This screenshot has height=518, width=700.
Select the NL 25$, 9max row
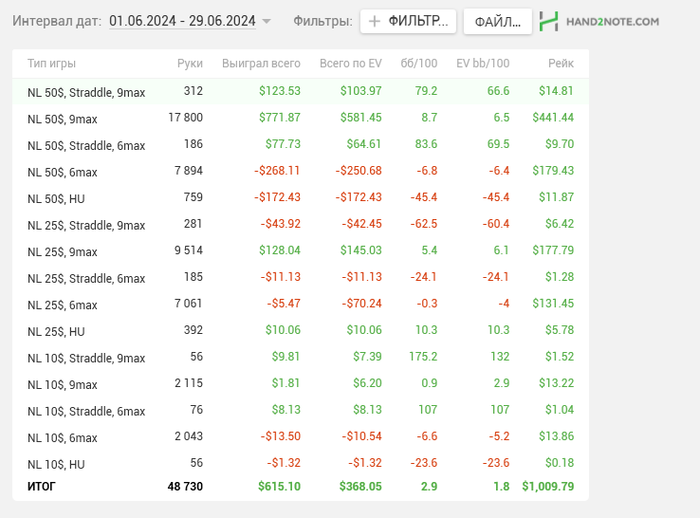point(300,251)
